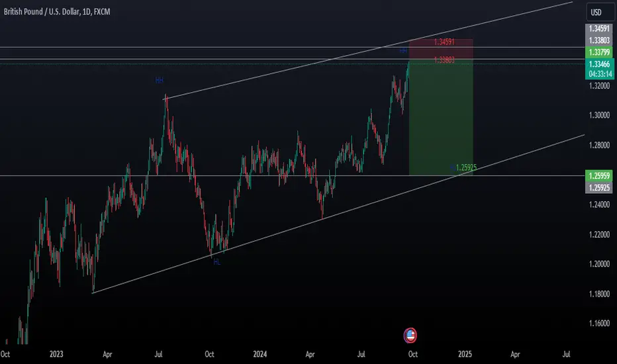Image resolution: width=617 pixels, height=364 pixels.
Task: Click the 1.28000 price scale label
Action: pyautogui.click(x=599, y=145)
